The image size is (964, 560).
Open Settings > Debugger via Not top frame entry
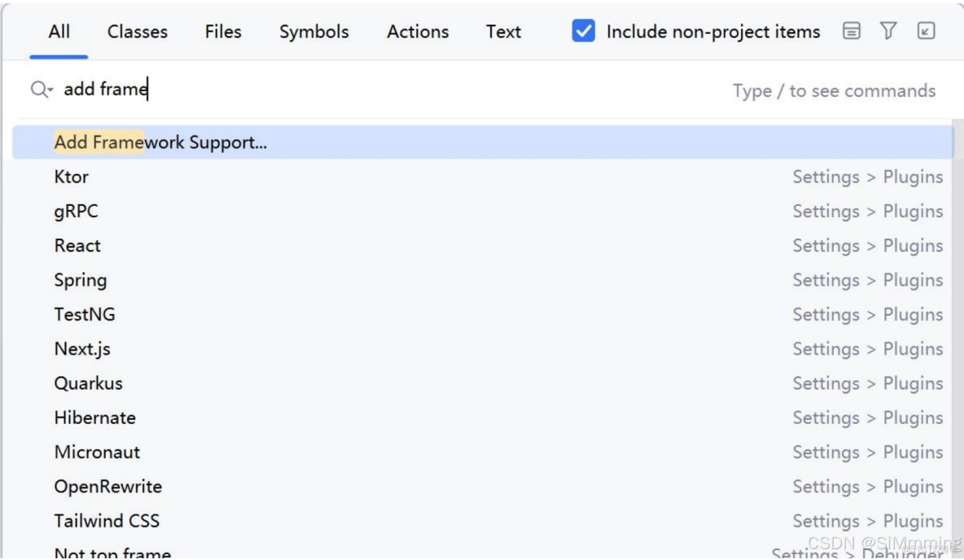point(112,552)
